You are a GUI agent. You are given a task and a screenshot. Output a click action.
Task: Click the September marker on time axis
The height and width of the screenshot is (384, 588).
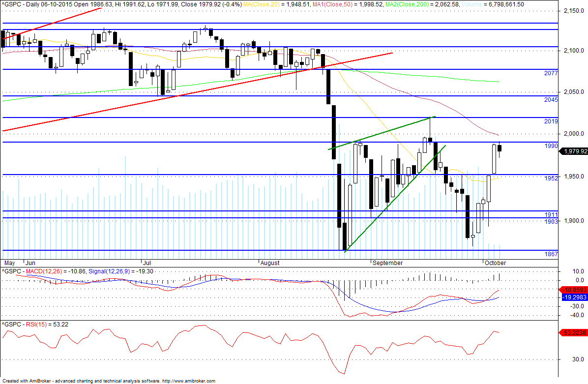(387, 263)
